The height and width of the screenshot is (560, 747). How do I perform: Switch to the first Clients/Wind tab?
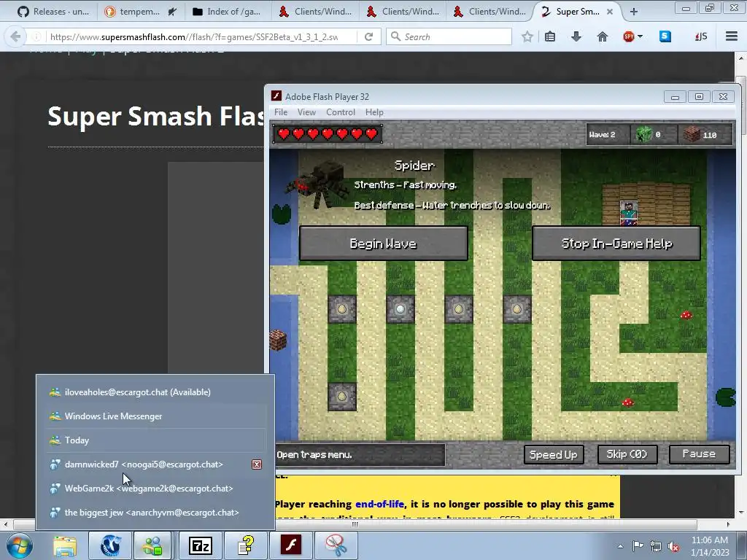tap(315, 12)
